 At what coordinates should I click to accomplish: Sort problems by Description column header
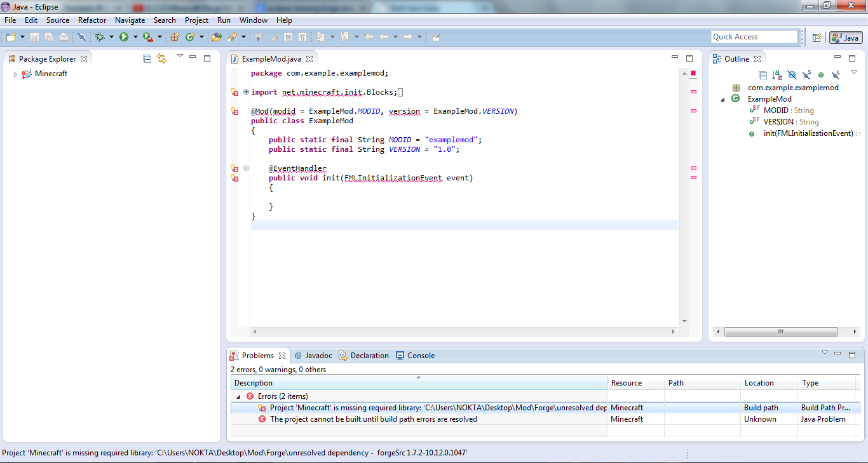(419, 383)
